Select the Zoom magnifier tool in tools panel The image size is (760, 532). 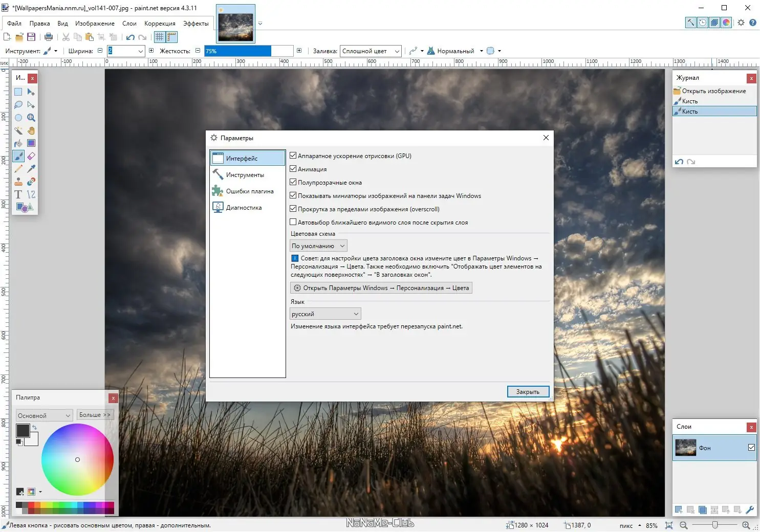coord(31,118)
